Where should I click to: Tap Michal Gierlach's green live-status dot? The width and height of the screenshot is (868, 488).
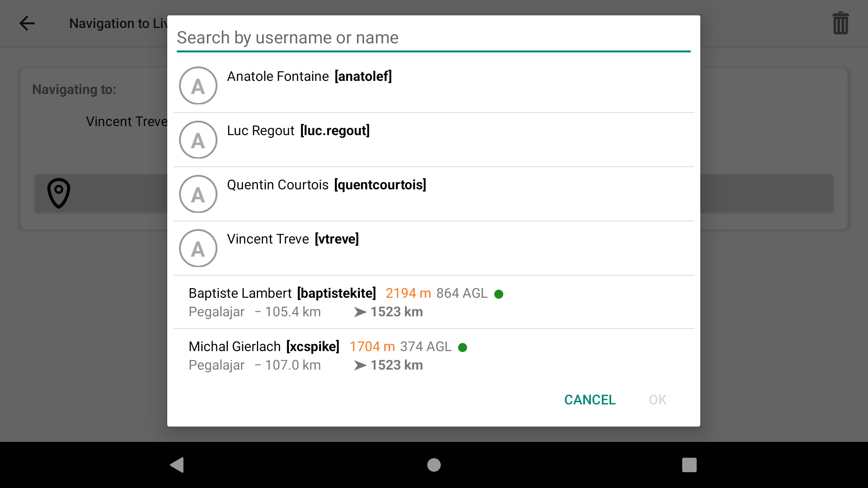pyautogui.click(x=462, y=347)
